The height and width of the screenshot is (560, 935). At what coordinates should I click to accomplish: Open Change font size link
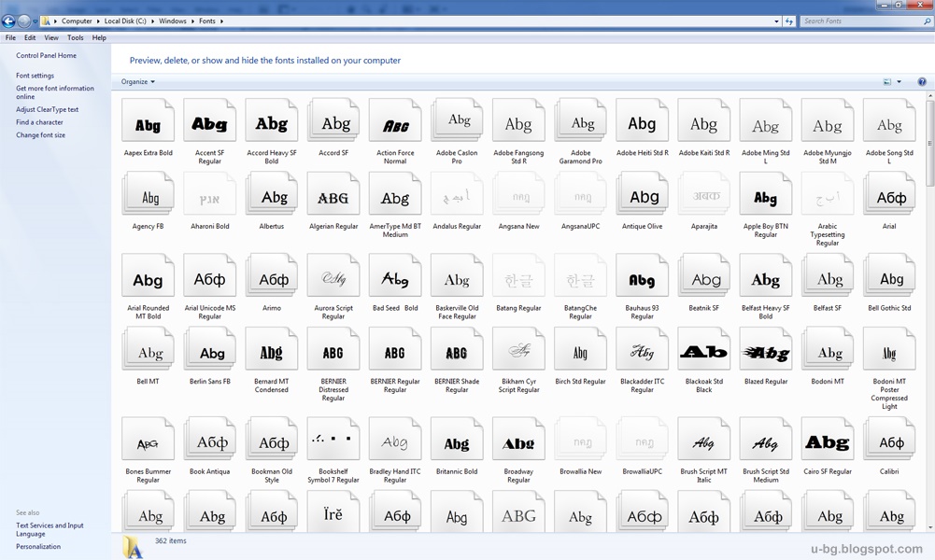point(40,135)
